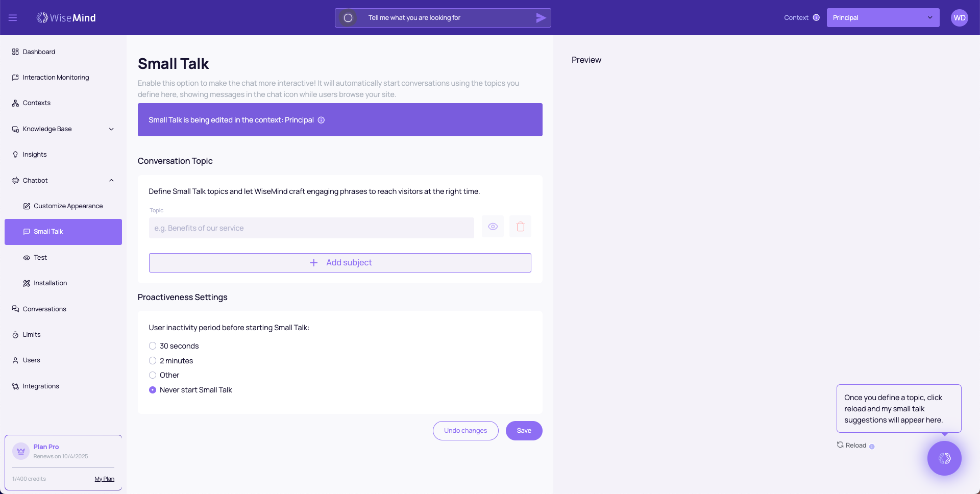
Task: Open the My Plan link
Action: [104, 479]
